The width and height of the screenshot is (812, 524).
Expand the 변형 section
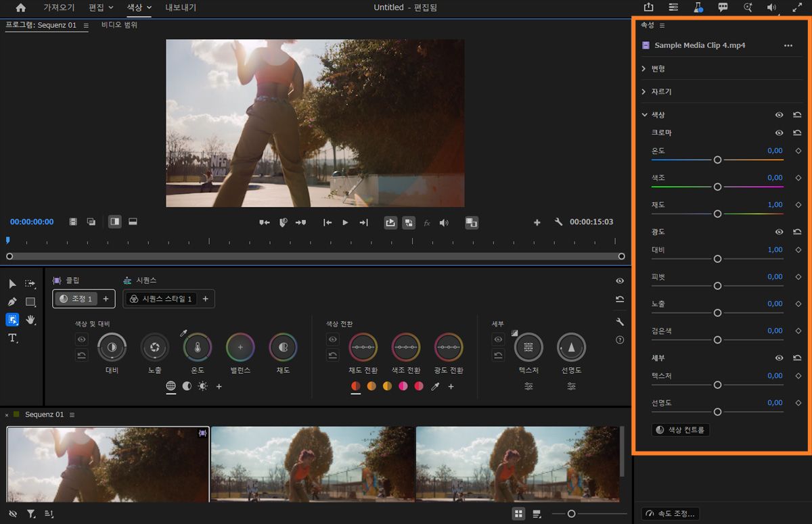pyautogui.click(x=644, y=68)
